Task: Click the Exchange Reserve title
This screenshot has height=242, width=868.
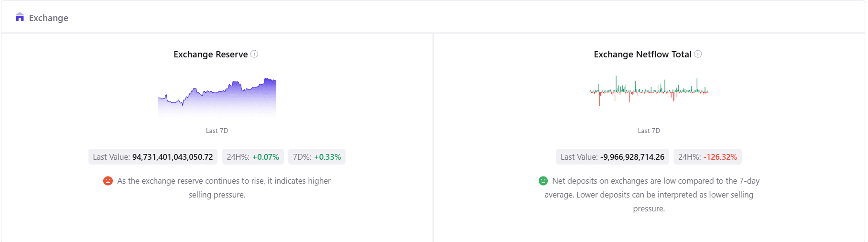Action: (210, 55)
